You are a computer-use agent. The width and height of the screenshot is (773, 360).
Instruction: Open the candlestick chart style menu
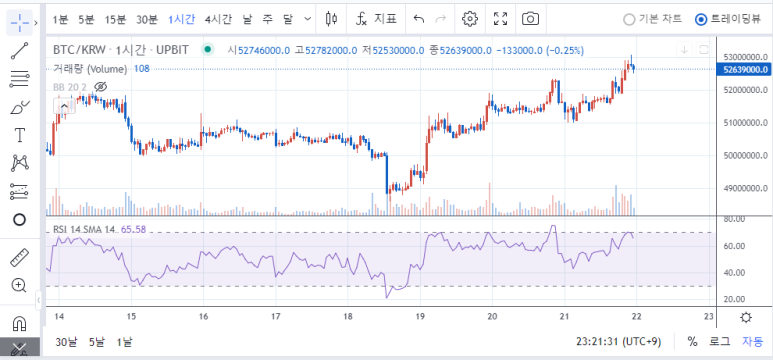(332, 19)
